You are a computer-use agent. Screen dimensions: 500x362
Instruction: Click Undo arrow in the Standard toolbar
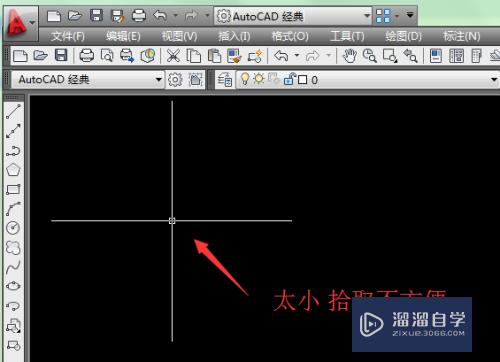point(281,56)
